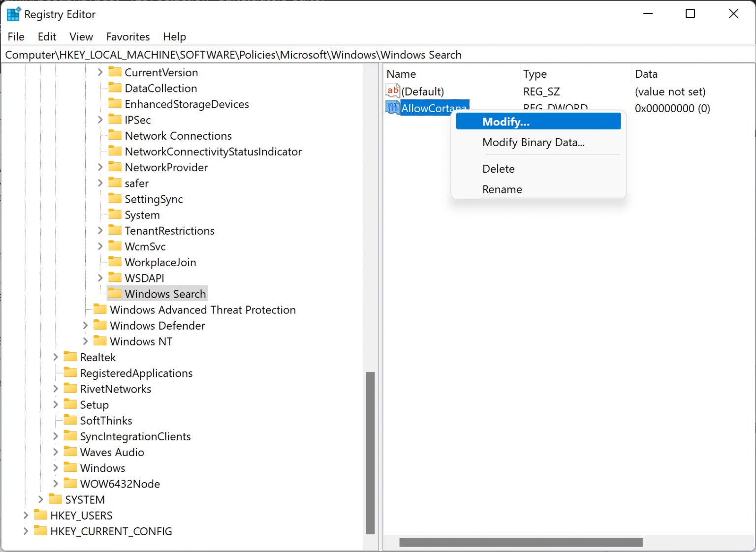Maximize the Registry Editor window
Viewport: 756px width, 552px height.
tap(690, 14)
